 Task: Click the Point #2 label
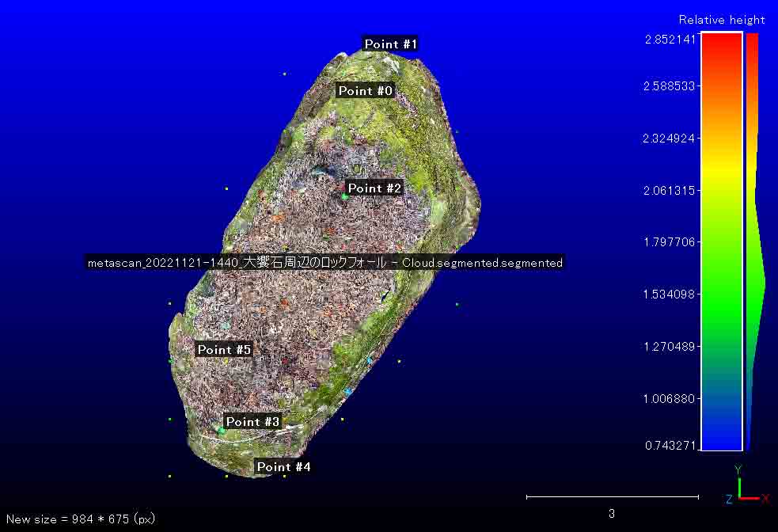374,188
